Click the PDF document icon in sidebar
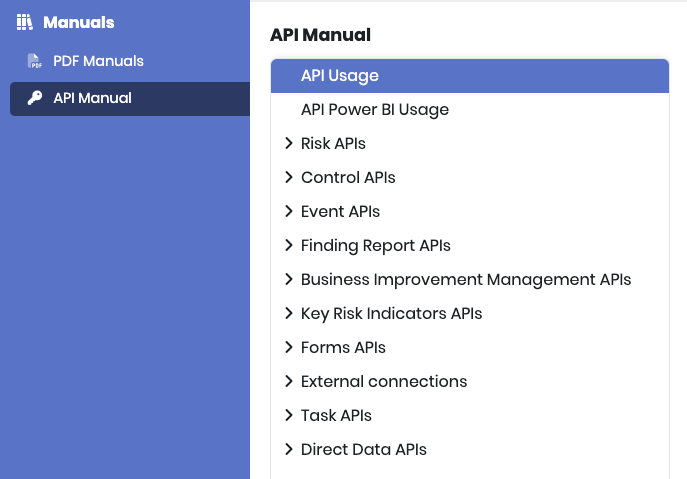 (34, 61)
